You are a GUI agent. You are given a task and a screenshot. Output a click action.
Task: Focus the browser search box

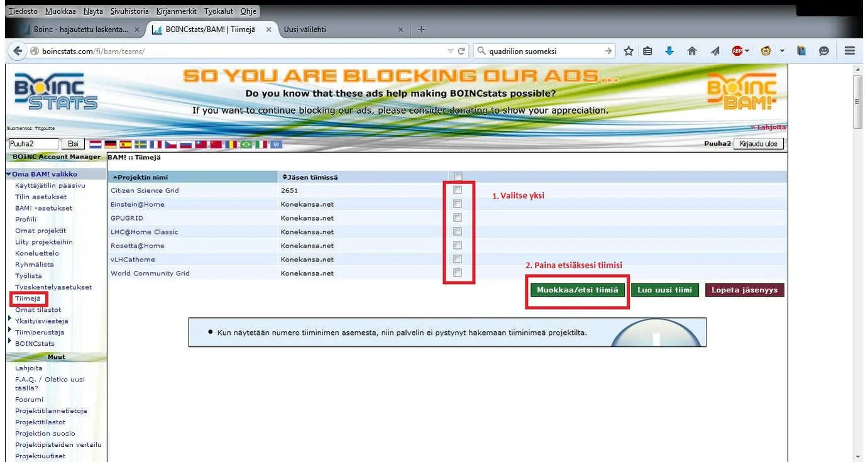click(543, 51)
